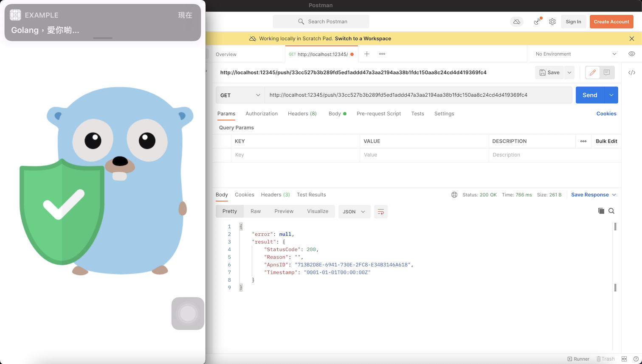The image size is (642, 364).
Task: Open the Runner in status bar
Action: pos(578,359)
